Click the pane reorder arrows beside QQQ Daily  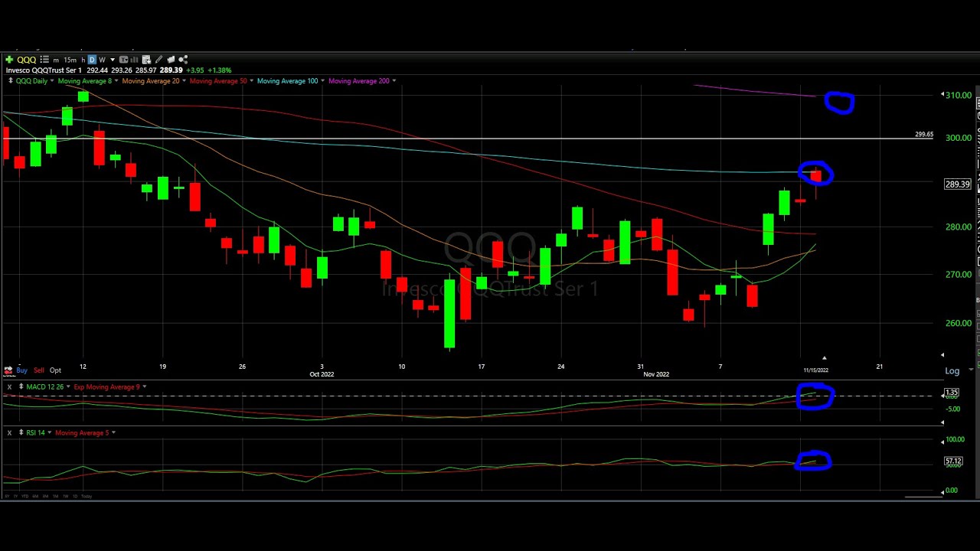[10, 80]
